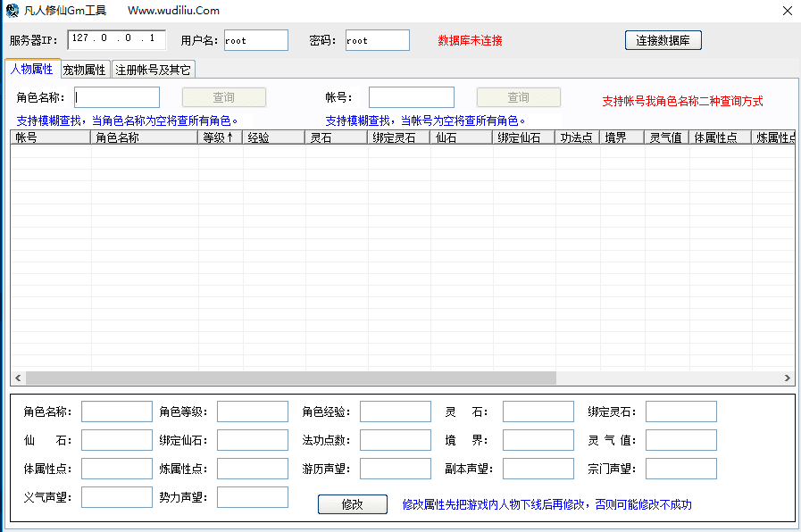The height and width of the screenshot is (532, 801).
Task: Sort by the 角色名称 column header
Action: (144, 137)
